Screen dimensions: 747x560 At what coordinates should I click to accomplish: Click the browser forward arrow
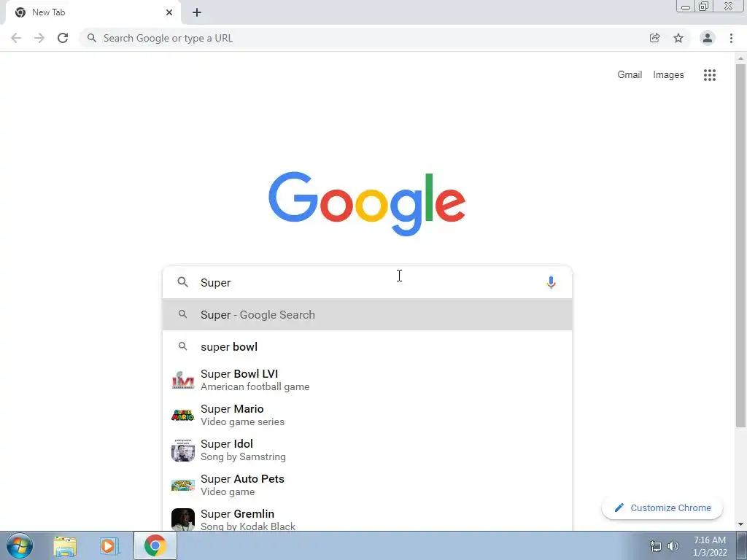[39, 38]
